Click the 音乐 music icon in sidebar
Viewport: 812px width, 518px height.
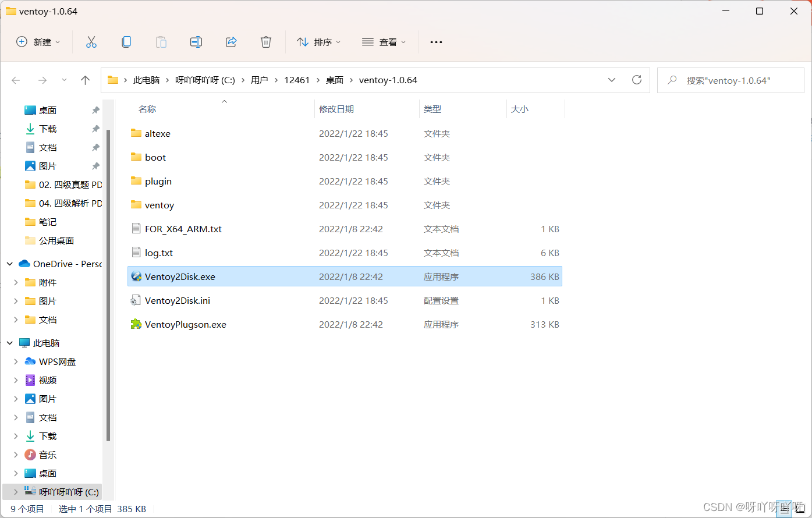[30, 455]
